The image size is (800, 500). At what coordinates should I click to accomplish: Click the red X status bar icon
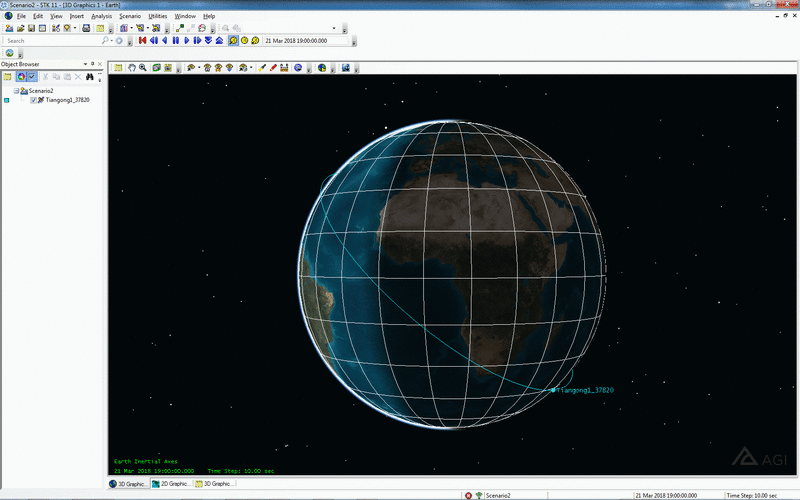click(x=468, y=495)
